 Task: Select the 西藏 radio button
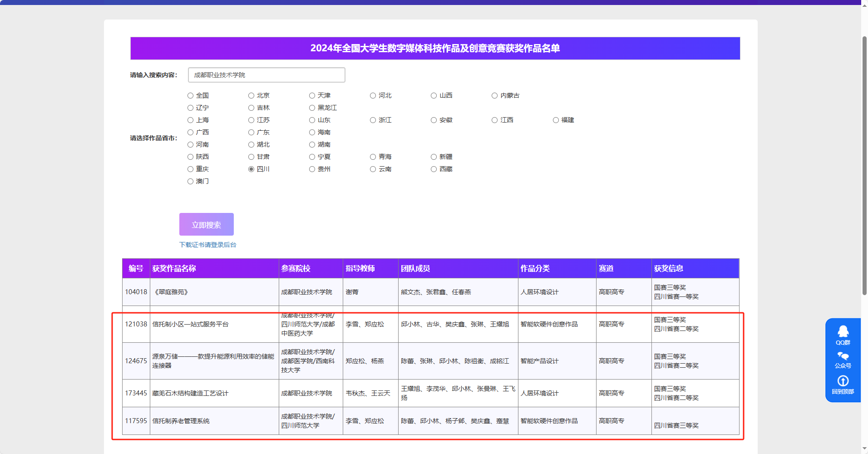pos(434,169)
